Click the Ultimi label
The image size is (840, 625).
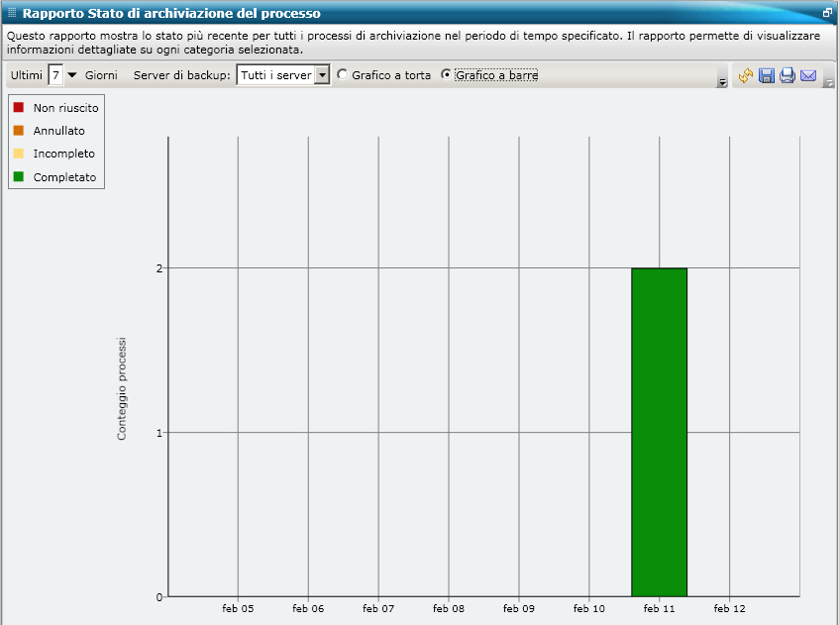26,75
